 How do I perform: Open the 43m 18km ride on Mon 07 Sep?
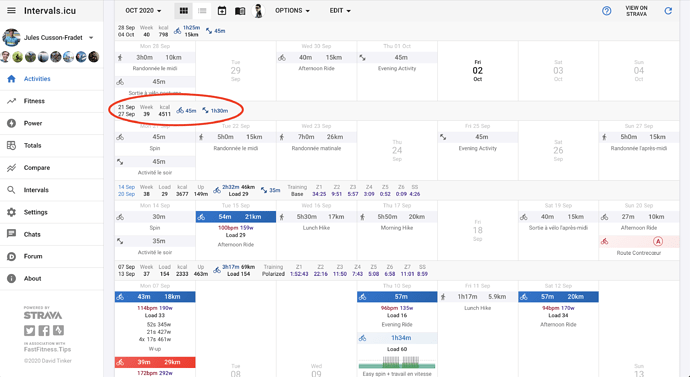155,297
